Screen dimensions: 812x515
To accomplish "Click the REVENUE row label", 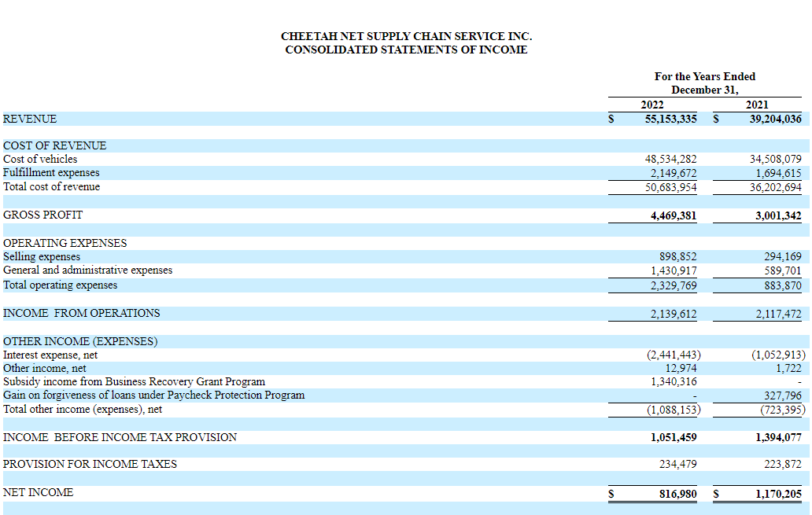I will pyautogui.click(x=30, y=119).
